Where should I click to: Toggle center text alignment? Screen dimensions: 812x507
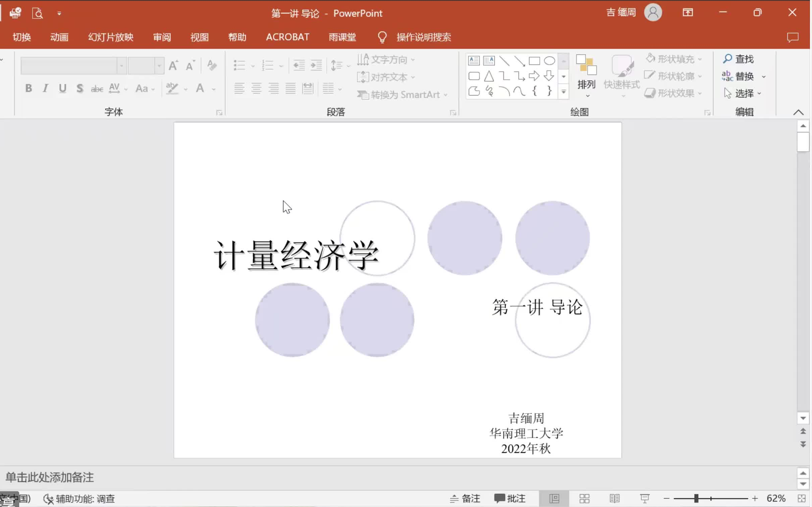point(256,88)
